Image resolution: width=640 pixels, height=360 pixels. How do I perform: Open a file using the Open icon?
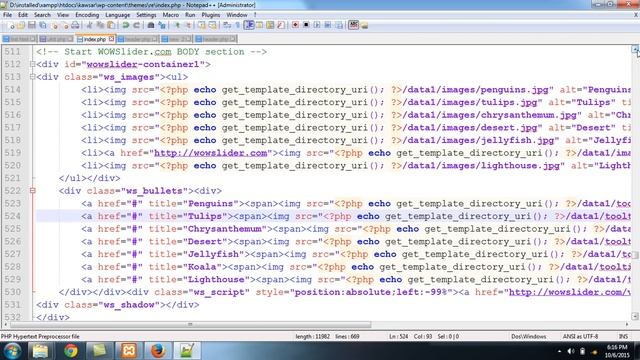(21, 25)
